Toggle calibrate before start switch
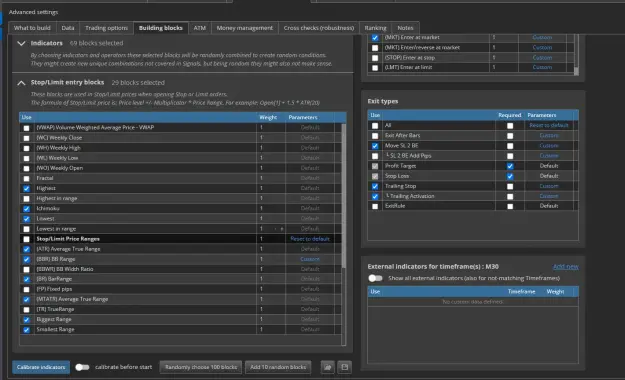This screenshot has width=625, height=380. point(82,367)
